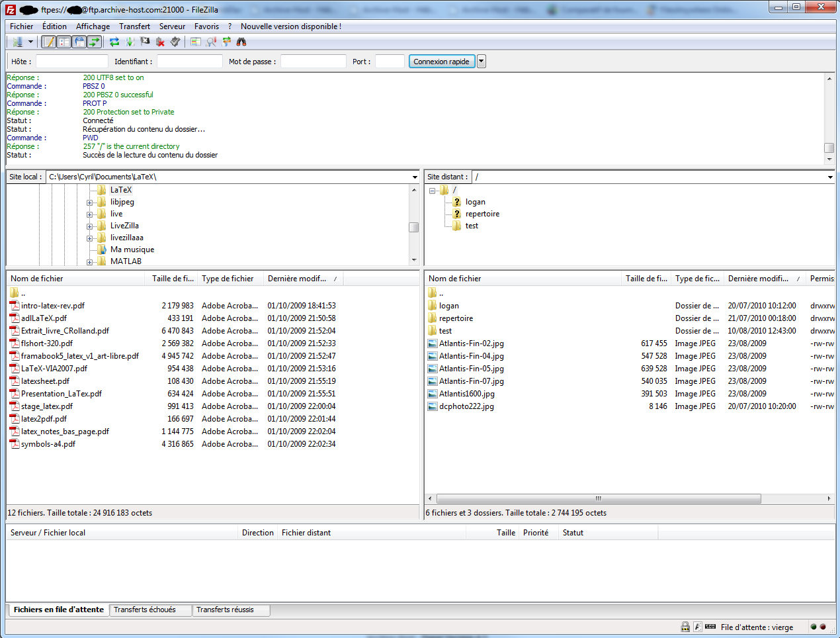The image size is (840, 638).
Task: Click the refresh file lists icon
Action: pyautogui.click(x=114, y=42)
